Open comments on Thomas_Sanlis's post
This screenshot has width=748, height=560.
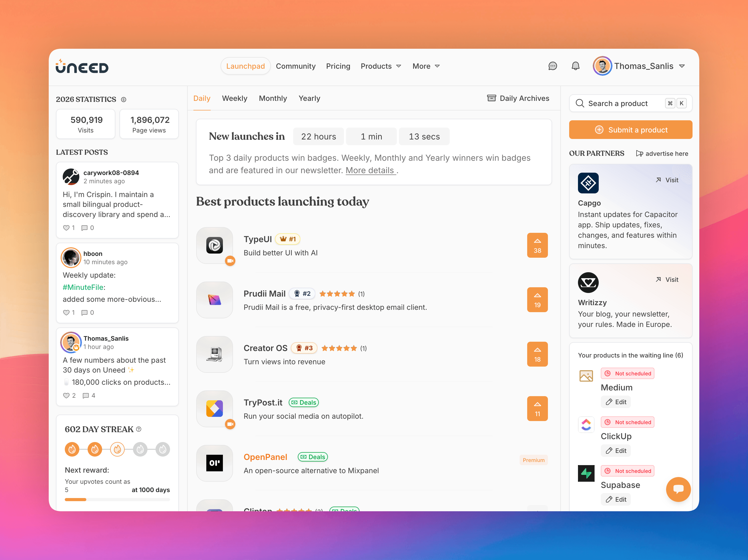[x=89, y=396]
